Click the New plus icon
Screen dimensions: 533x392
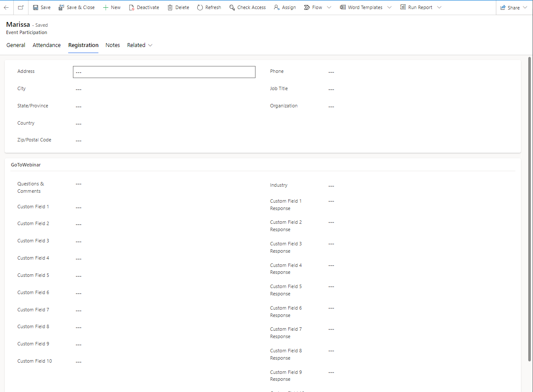[105, 7]
